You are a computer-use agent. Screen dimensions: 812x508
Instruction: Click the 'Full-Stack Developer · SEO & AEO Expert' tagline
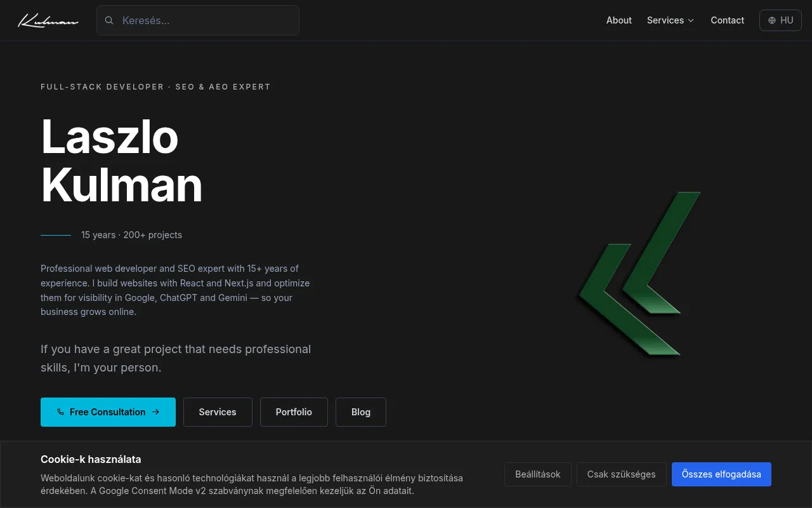155,87
